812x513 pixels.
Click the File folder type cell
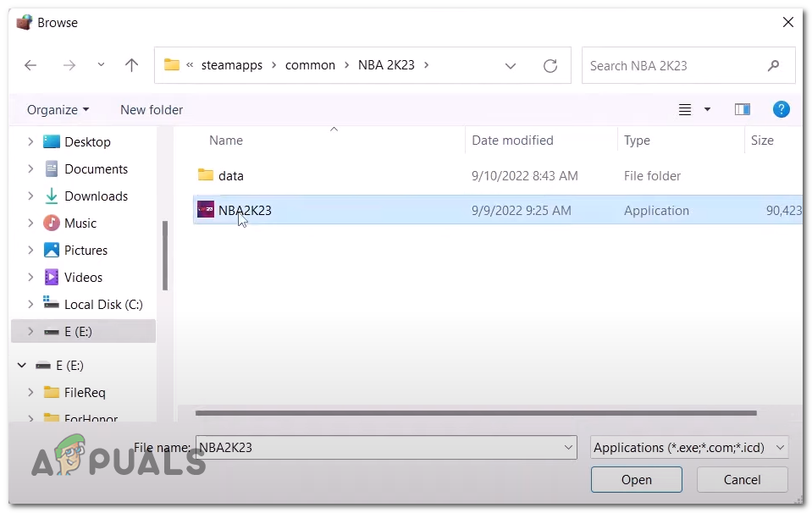[x=652, y=175]
